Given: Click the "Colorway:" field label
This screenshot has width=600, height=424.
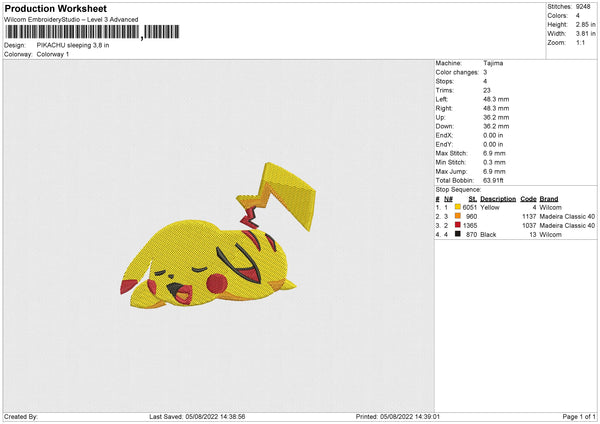Looking at the screenshot, I should pos(18,54).
